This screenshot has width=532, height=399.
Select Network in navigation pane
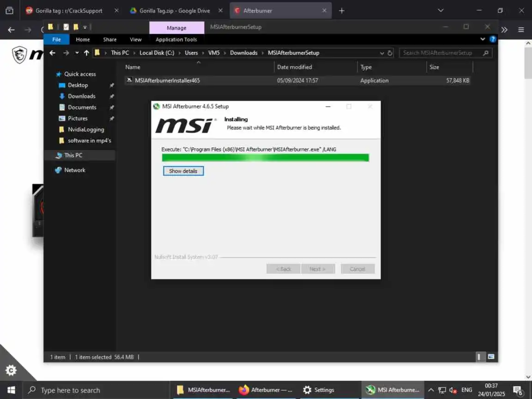(x=75, y=170)
